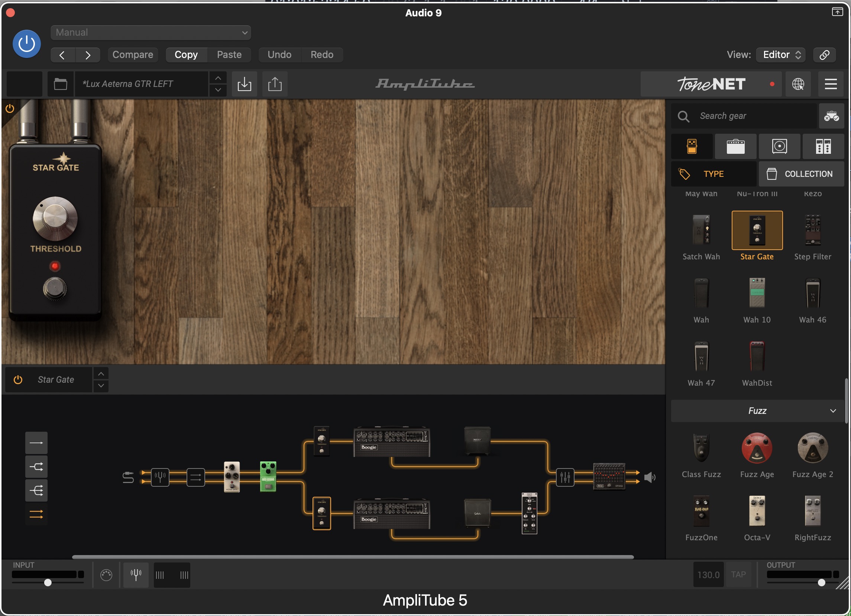Image resolution: width=851 pixels, height=616 pixels.
Task: Open the ToneNET panel
Action: pyautogui.click(x=711, y=84)
